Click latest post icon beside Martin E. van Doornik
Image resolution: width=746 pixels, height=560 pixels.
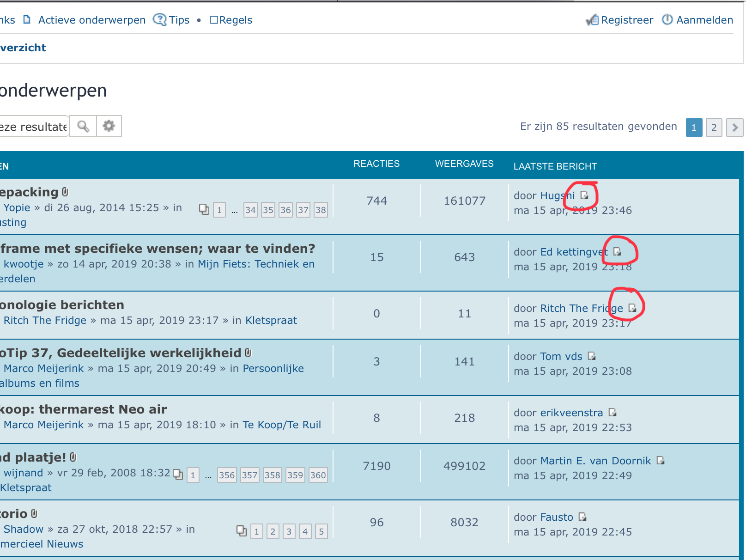(661, 461)
